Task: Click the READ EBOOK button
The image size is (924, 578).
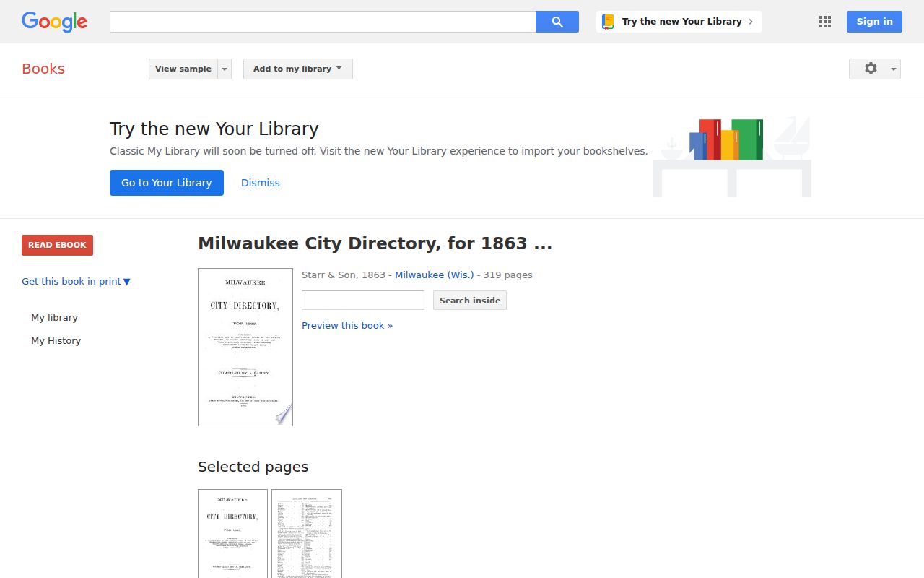Action: (x=57, y=245)
